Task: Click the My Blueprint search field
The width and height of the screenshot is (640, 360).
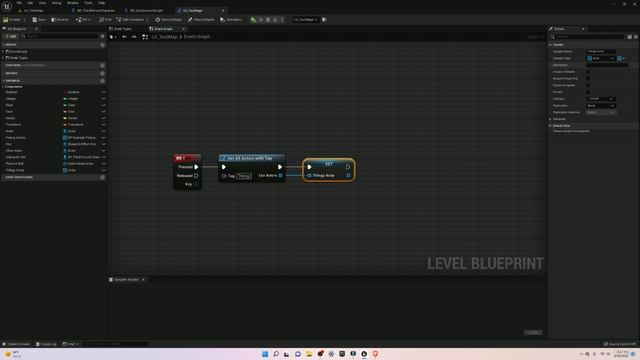Action: (59, 36)
